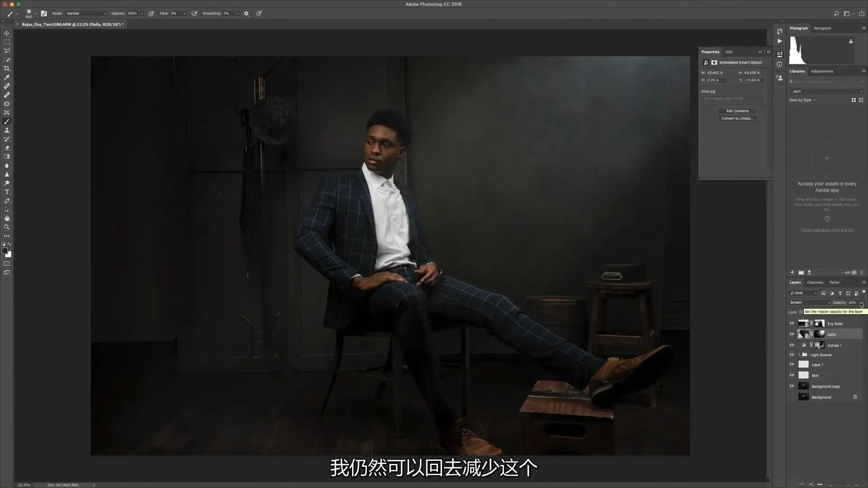Select the Gradient tool
The image size is (868, 488).
pos(7,157)
